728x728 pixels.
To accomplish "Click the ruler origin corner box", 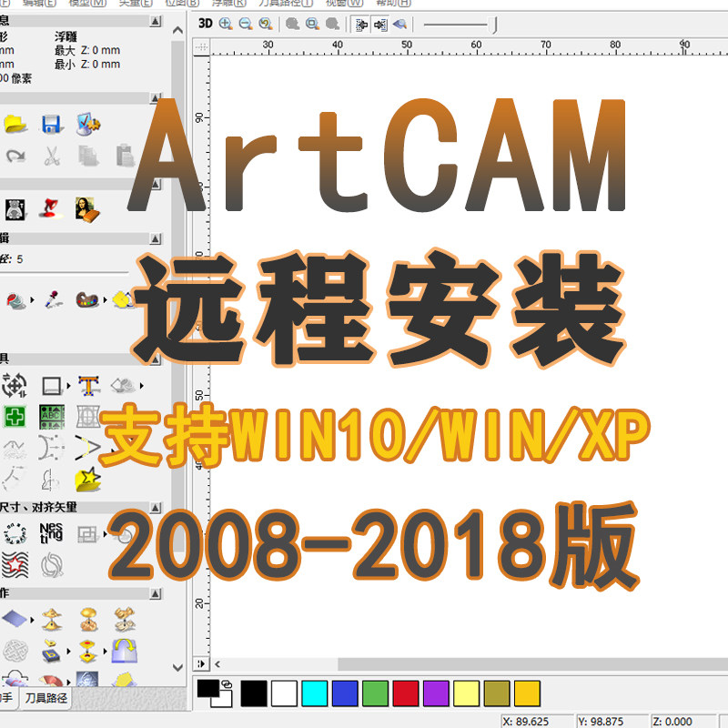I will [x=201, y=47].
